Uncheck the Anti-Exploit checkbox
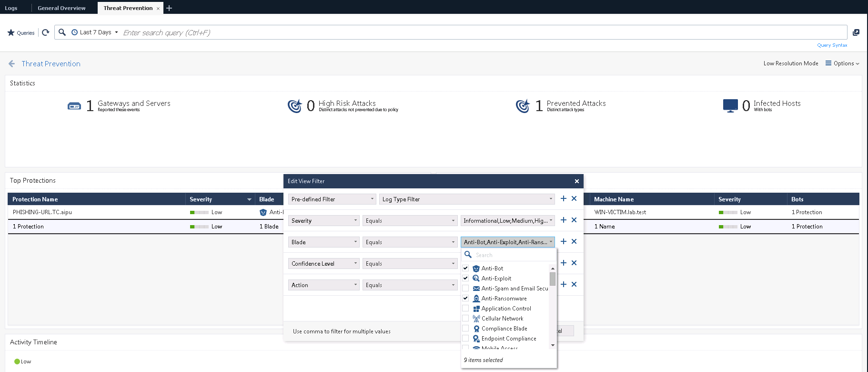Screen dimensions: 868x372 [x=465, y=278]
